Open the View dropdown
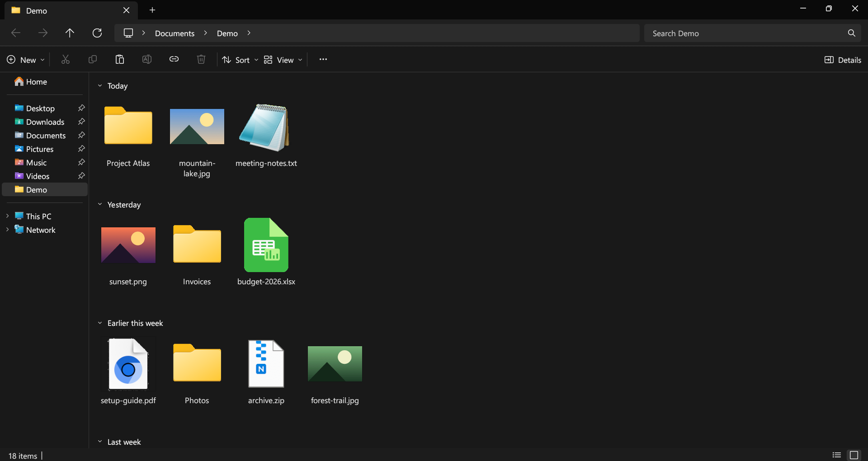This screenshot has width=868, height=461. pos(283,60)
